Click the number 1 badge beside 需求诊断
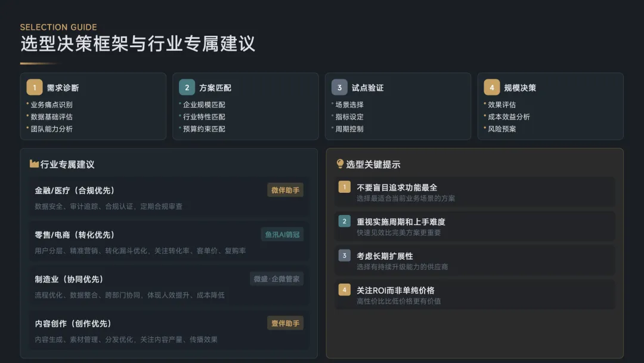The height and width of the screenshot is (363, 644). click(35, 87)
